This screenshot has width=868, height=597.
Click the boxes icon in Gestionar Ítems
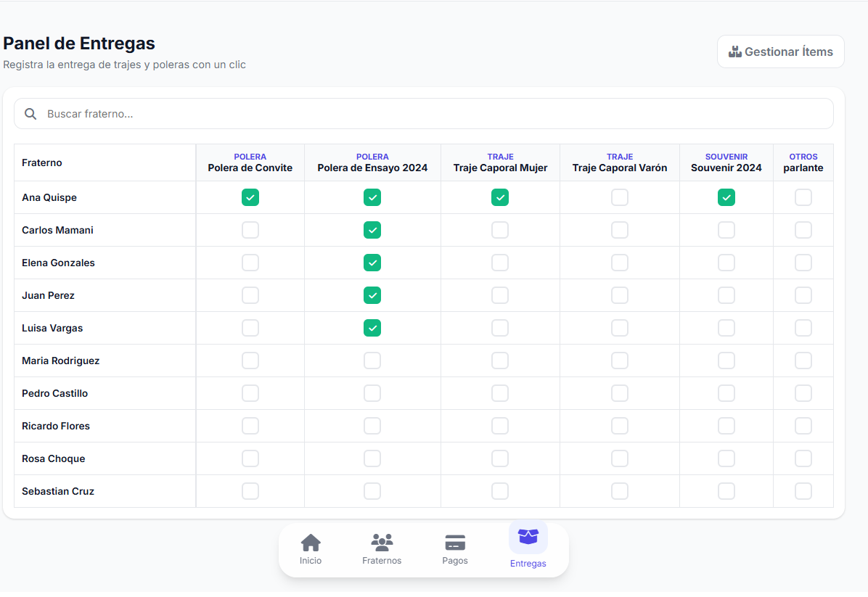coord(734,52)
